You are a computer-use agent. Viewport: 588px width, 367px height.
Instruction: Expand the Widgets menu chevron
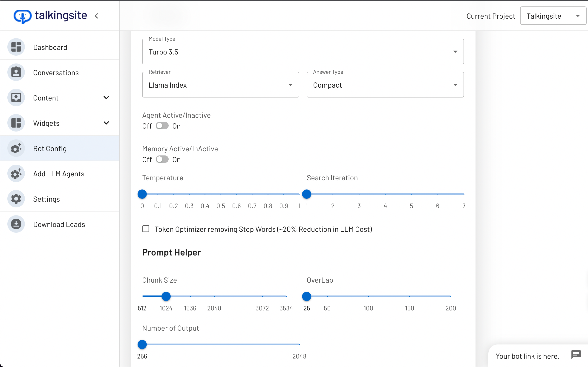click(x=106, y=123)
